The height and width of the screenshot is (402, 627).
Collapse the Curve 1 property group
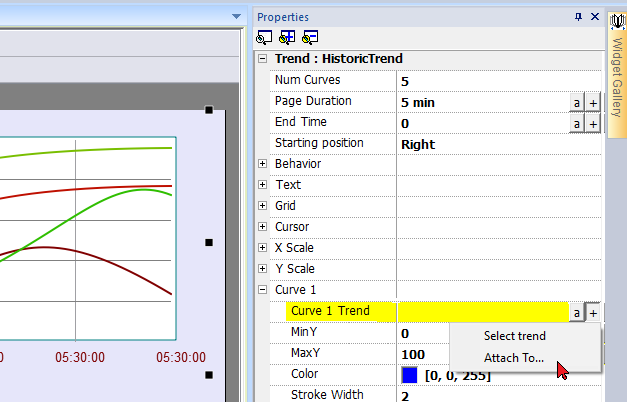point(263,290)
